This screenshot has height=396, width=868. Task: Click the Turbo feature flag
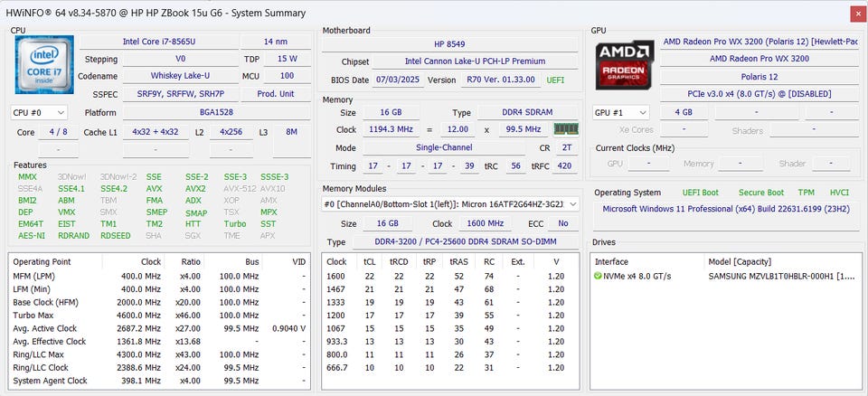coord(235,223)
